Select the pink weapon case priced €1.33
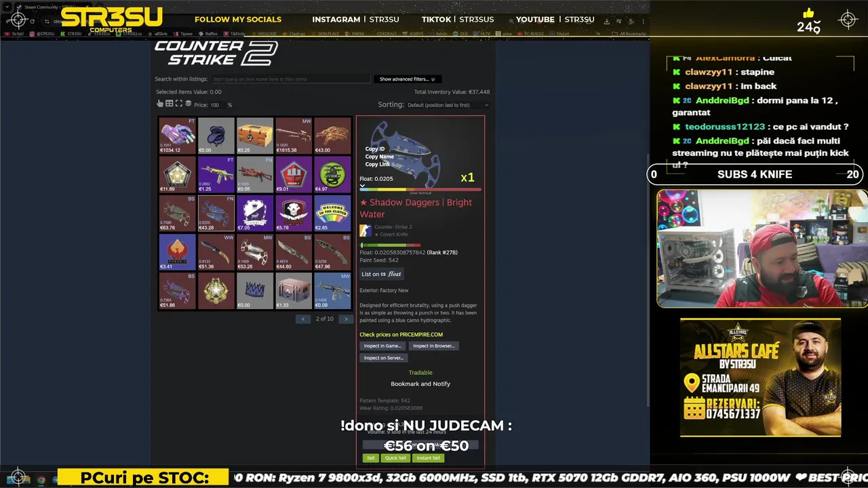868x488 pixels. (x=294, y=290)
